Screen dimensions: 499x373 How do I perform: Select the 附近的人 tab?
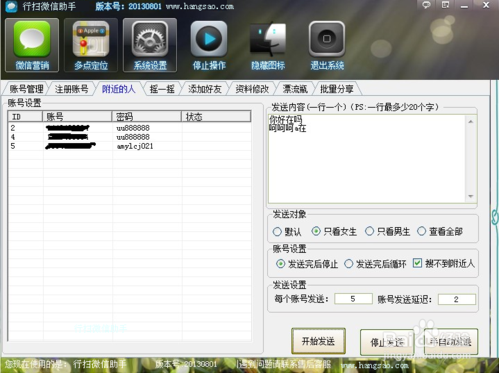point(118,89)
